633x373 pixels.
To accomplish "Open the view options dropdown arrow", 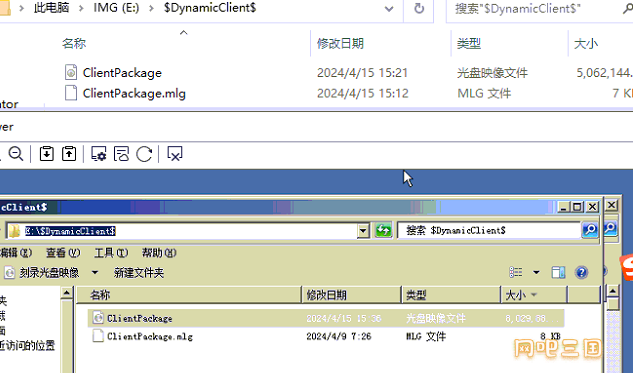I will [536, 272].
